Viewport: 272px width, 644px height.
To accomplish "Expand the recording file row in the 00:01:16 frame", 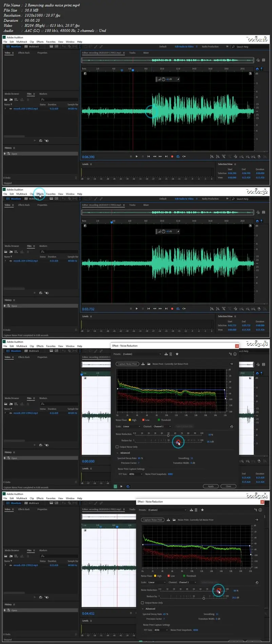I will 5,109.
